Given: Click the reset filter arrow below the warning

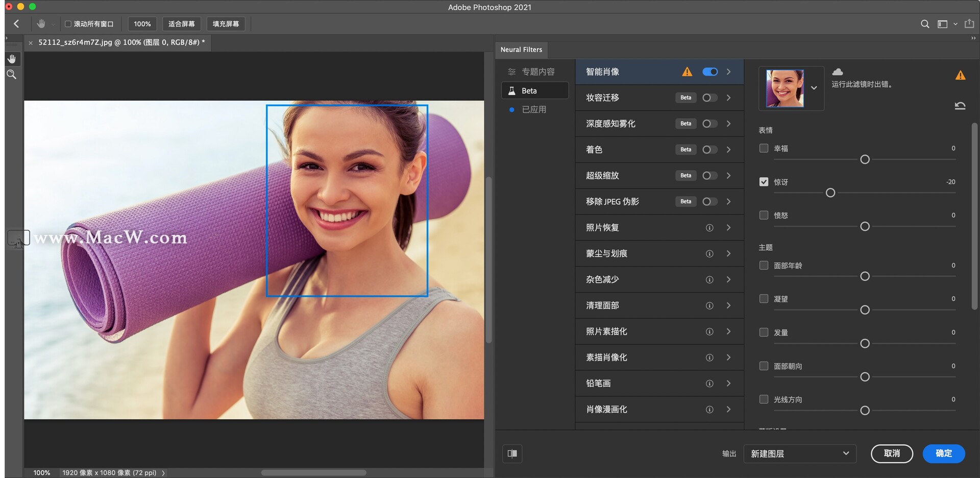Looking at the screenshot, I should point(960,106).
